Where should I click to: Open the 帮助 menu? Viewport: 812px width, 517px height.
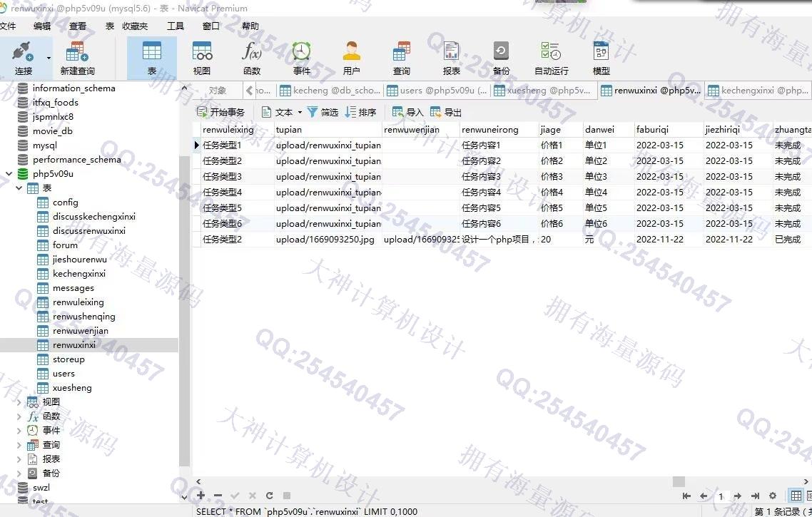[x=250, y=26]
